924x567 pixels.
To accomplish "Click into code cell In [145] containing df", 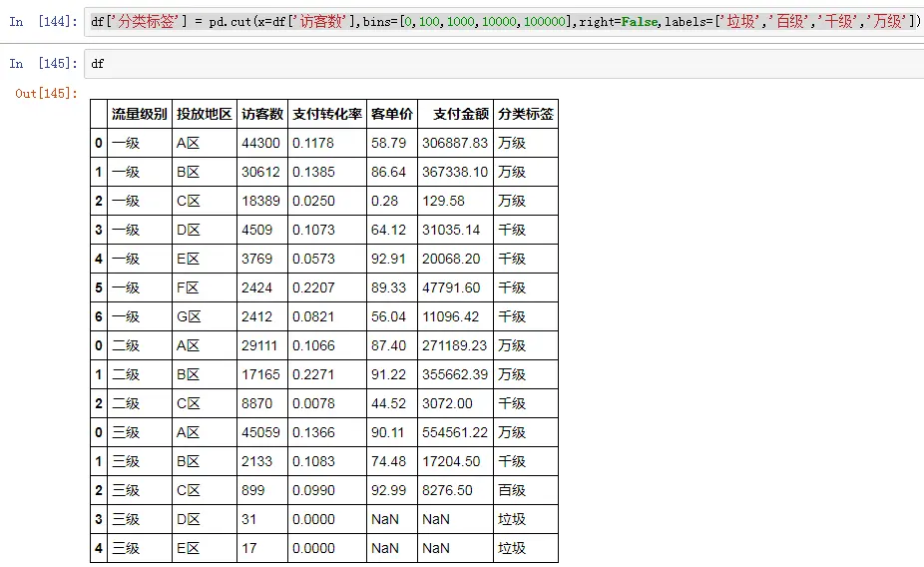I will pyautogui.click(x=505, y=64).
